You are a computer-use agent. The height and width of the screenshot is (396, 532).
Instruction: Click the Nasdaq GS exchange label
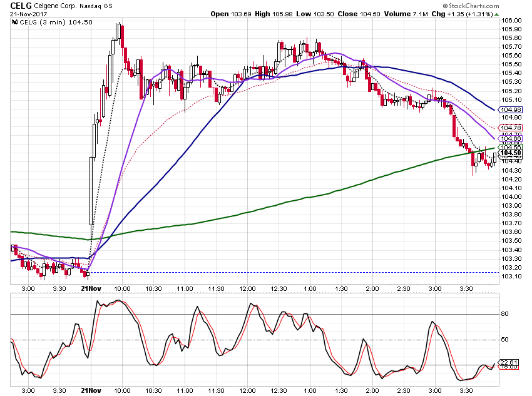coord(96,6)
